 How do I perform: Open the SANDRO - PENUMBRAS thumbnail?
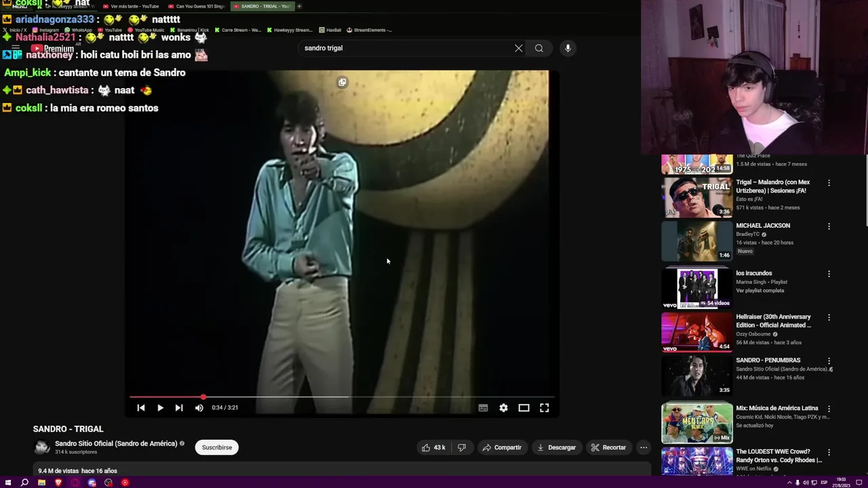(697, 375)
